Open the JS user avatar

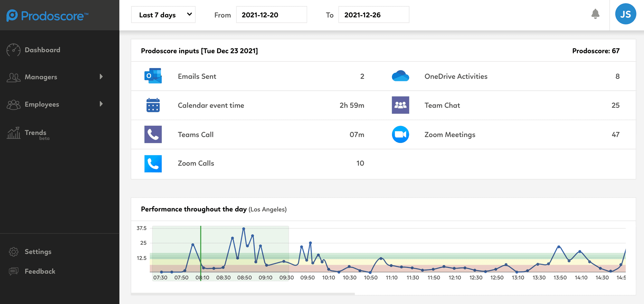tap(626, 14)
